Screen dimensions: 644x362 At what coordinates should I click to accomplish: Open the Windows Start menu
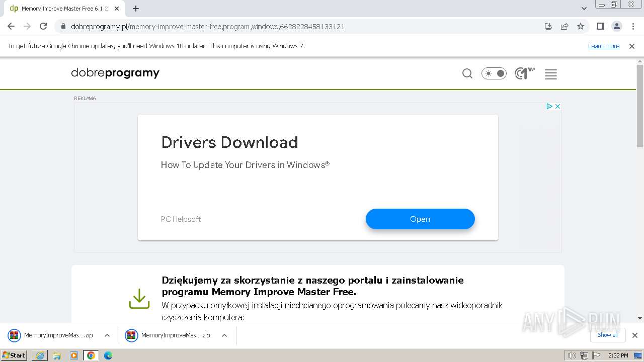(x=14, y=355)
